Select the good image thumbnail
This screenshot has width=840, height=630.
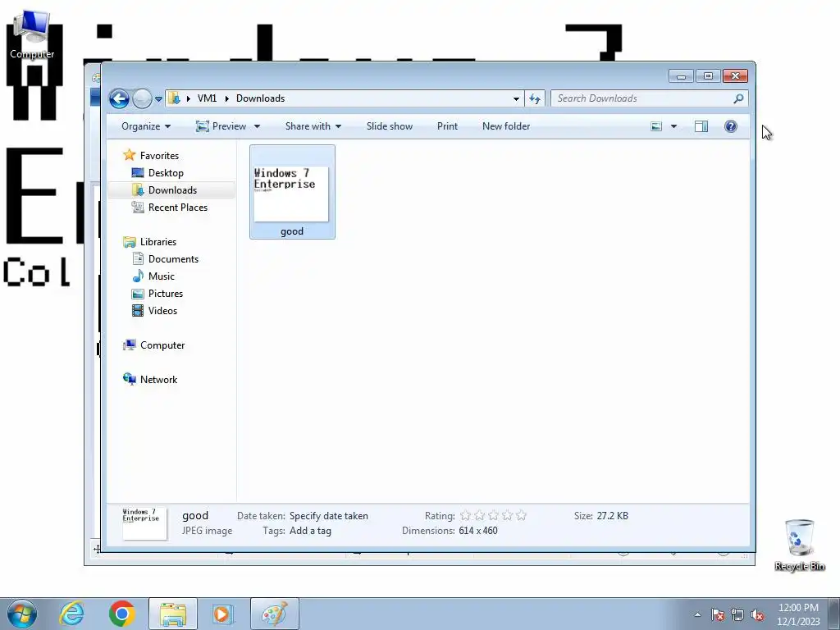pyautogui.click(x=291, y=194)
